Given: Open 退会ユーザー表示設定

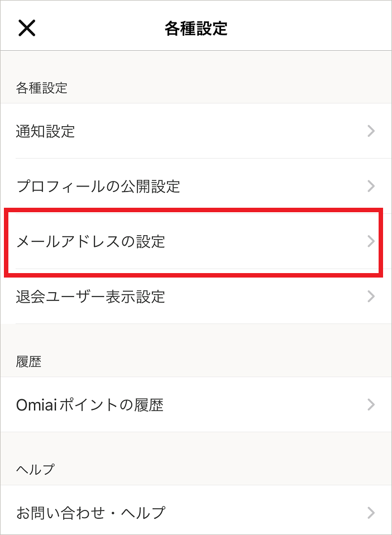Looking at the screenshot, I should click(196, 296).
